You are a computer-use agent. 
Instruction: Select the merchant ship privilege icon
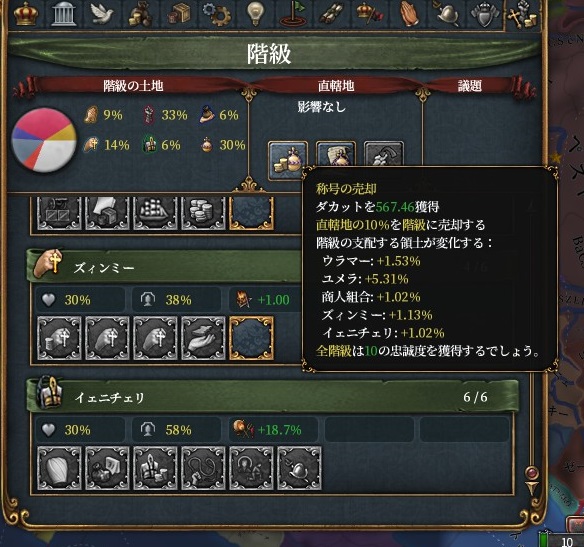point(155,213)
